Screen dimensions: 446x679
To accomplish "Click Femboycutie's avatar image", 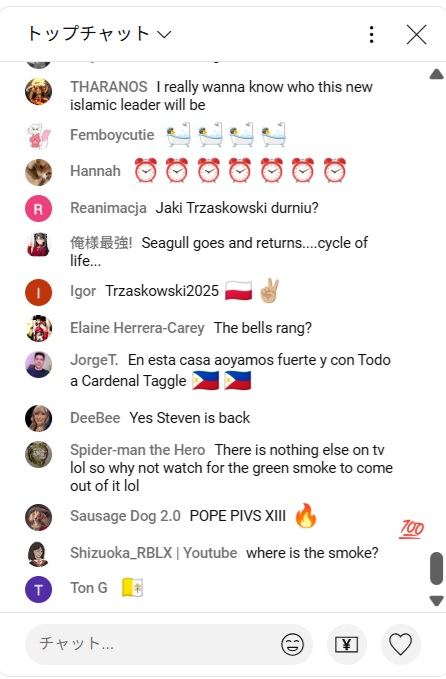I will [x=39, y=136].
